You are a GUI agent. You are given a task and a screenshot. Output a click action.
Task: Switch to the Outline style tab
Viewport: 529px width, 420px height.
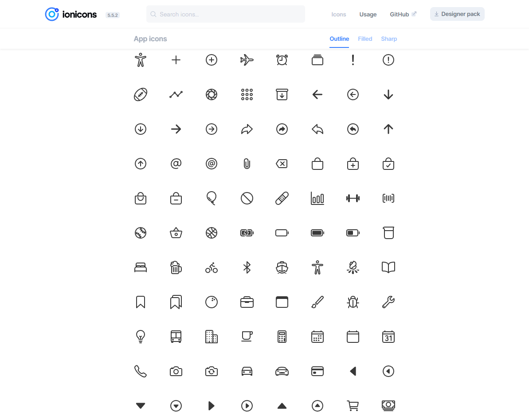coord(339,39)
